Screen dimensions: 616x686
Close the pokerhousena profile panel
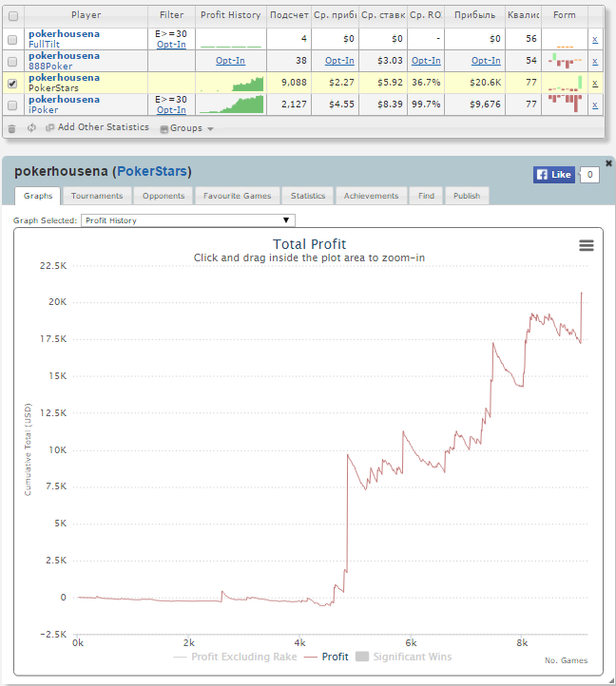[608, 163]
